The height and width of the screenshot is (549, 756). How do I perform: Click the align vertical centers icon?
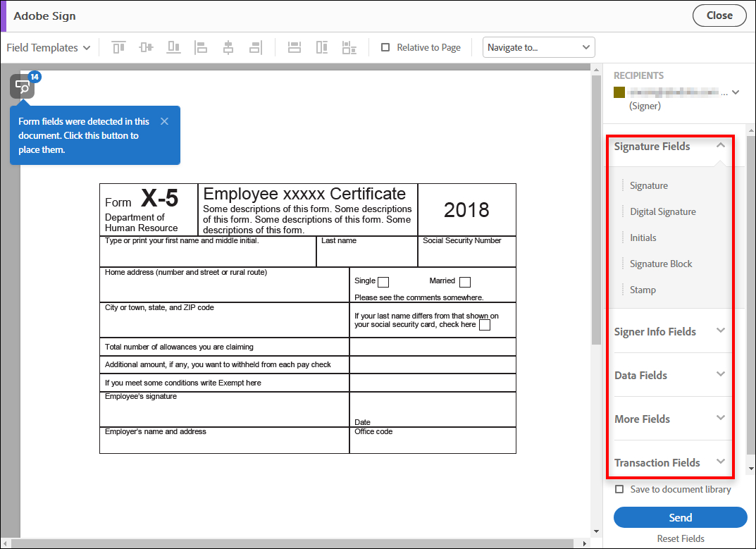coord(146,47)
